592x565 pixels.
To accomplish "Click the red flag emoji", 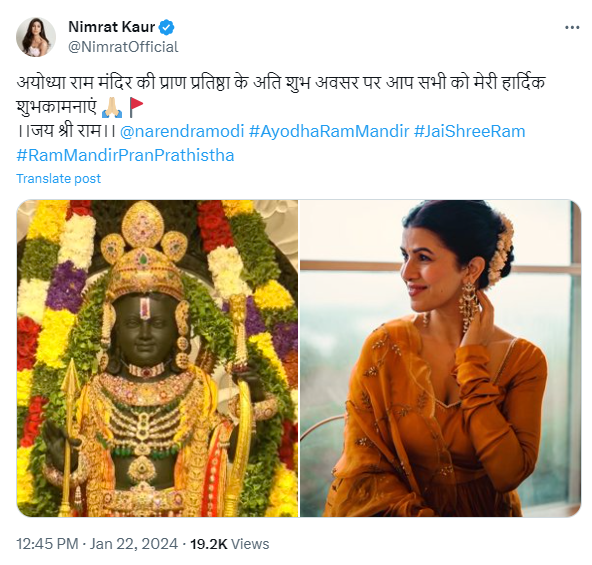I will pos(136,107).
